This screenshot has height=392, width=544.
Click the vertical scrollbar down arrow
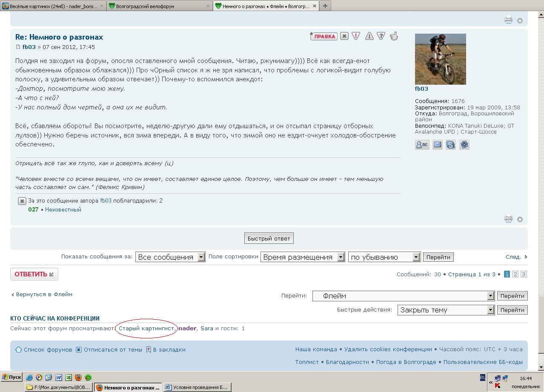[541, 367]
